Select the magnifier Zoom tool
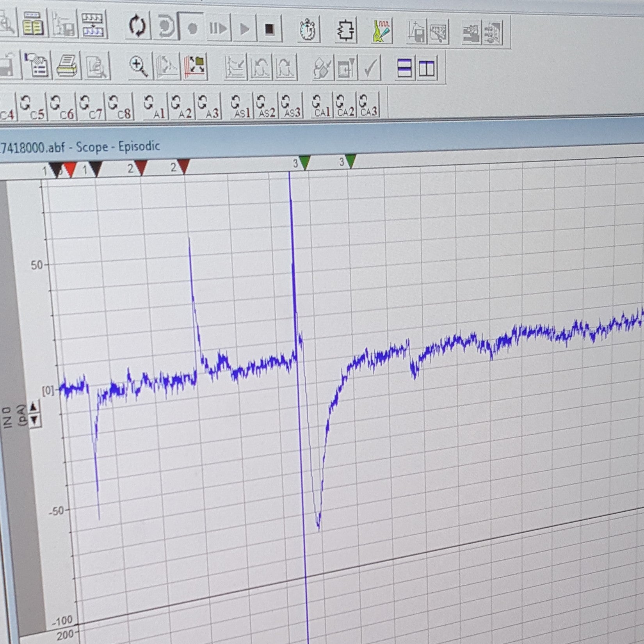 point(139,66)
